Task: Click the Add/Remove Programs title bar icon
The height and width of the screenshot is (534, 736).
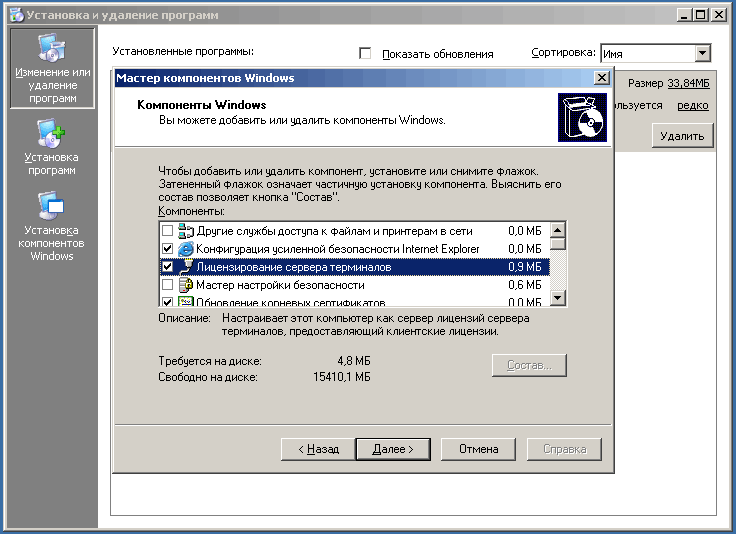Action: pyautogui.click(x=17, y=15)
